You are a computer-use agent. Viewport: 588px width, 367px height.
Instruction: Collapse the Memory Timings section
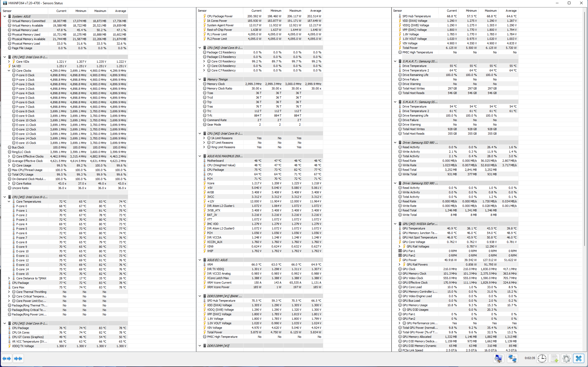pos(200,79)
